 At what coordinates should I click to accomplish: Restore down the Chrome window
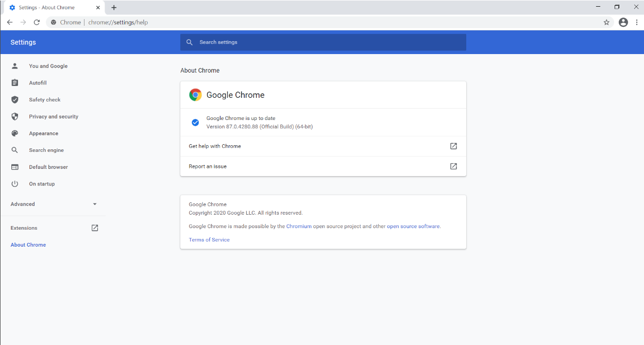click(x=617, y=7)
